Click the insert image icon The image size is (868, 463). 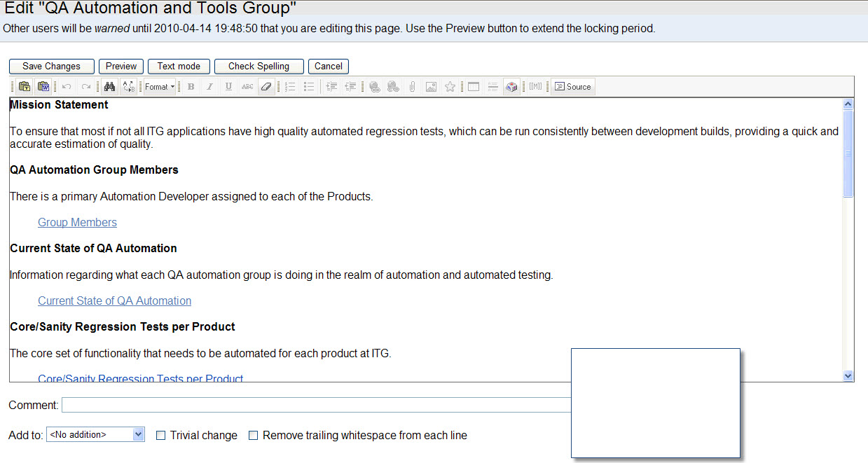pyautogui.click(x=432, y=87)
